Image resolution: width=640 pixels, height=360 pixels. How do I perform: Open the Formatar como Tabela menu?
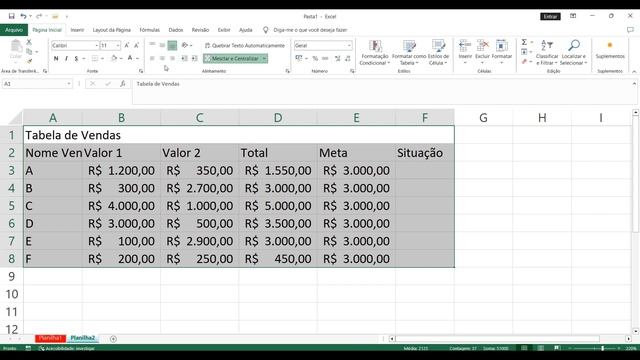409,52
